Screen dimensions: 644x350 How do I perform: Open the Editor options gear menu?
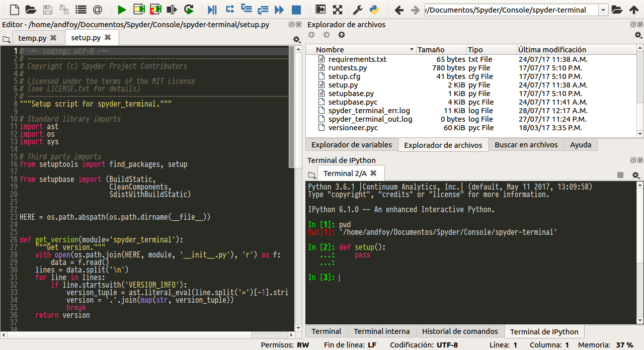point(296,40)
